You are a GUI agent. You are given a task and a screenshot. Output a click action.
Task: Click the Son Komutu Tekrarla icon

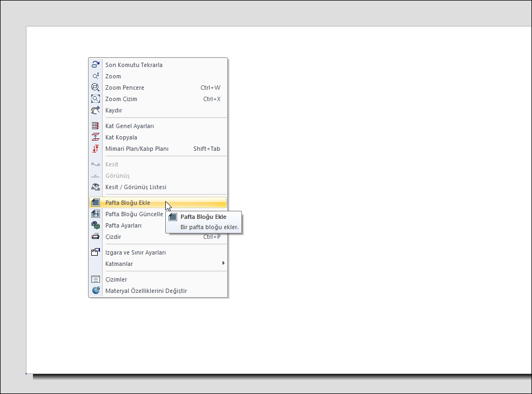[x=96, y=65]
